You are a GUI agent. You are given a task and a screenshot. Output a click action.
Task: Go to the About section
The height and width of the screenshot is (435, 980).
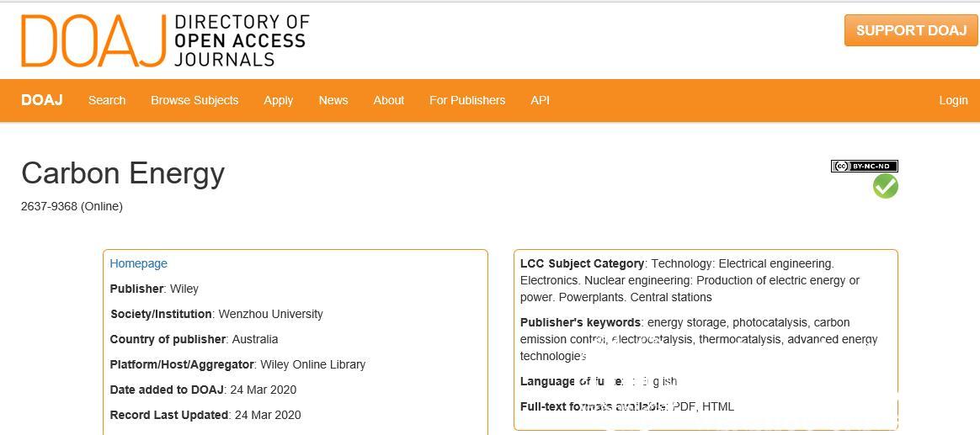389,100
